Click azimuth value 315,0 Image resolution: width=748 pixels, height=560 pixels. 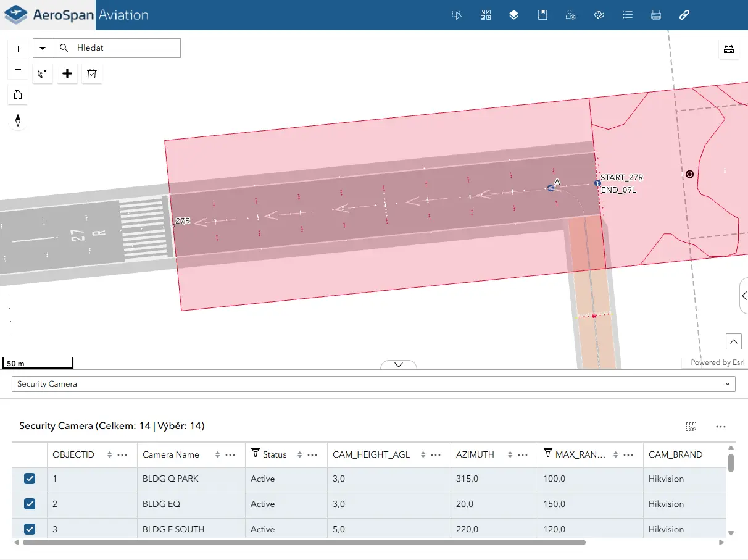point(468,479)
